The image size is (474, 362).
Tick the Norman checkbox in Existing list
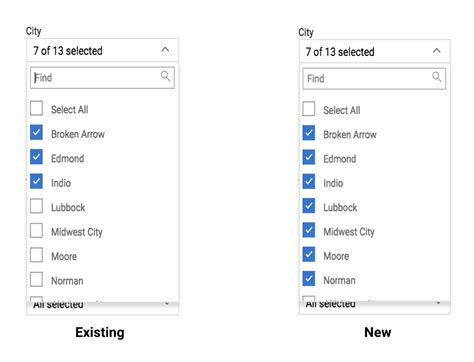pyautogui.click(x=36, y=279)
